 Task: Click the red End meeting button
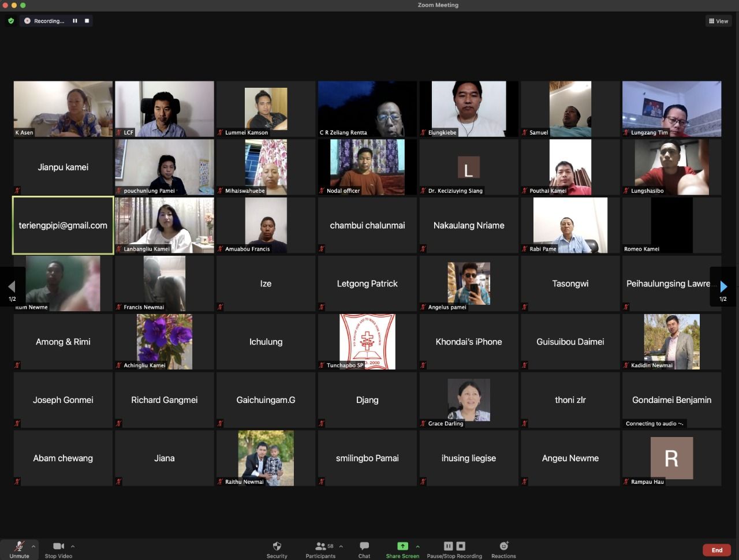(x=716, y=550)
